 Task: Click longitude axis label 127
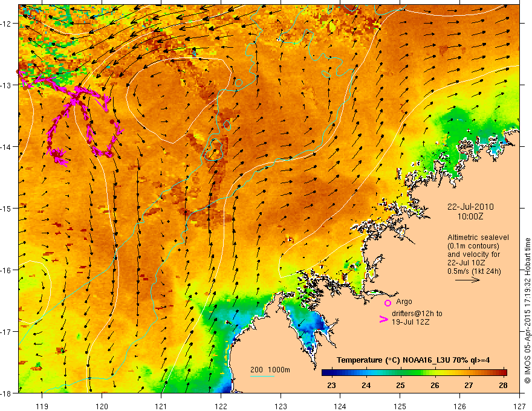pos(519,406)
